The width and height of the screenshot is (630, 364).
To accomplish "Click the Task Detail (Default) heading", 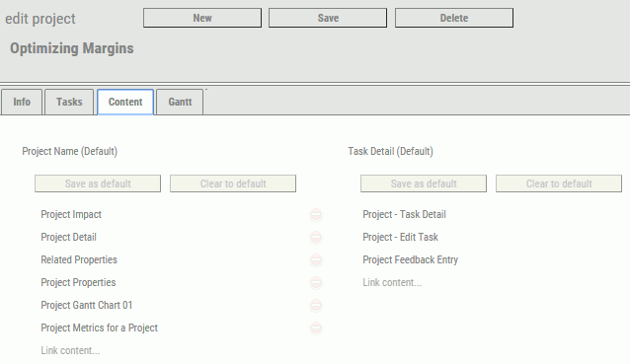I will click(390, 151).
